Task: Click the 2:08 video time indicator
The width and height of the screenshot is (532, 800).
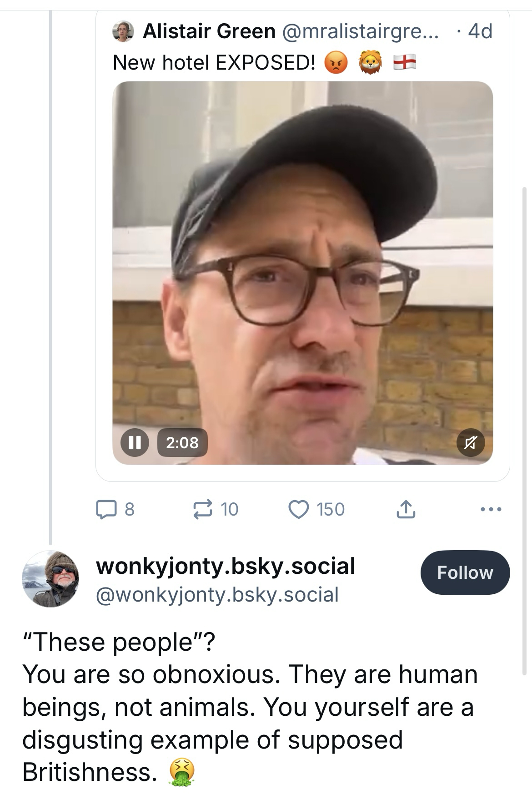Action: click(182, 442)
